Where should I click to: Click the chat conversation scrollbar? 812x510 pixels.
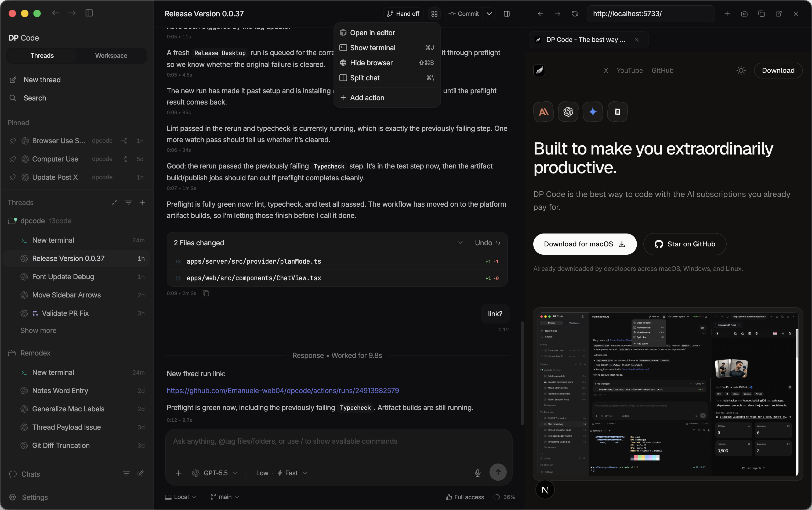522,373
